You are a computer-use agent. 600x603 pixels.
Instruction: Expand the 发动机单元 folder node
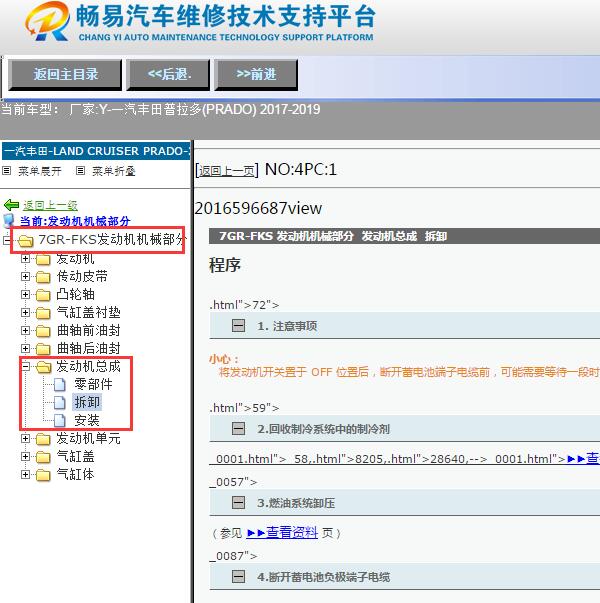(x=25, y=438)
